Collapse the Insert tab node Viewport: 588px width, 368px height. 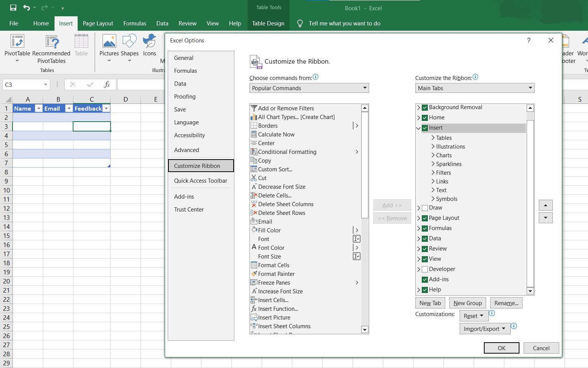[418, 128]
